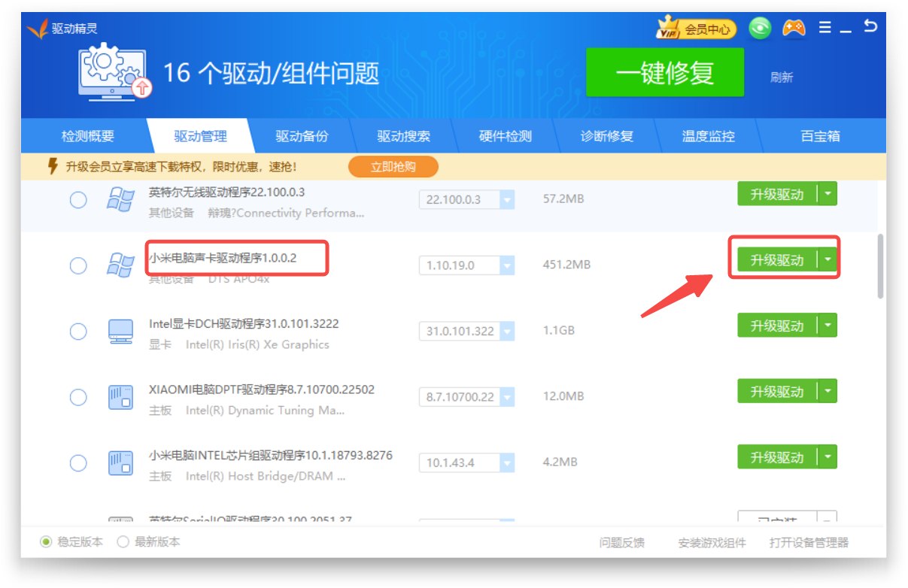Click the vertical scrollbar of driver list
Screen dimensions: 908x588
pyautogui.click(x=880, y=266)
